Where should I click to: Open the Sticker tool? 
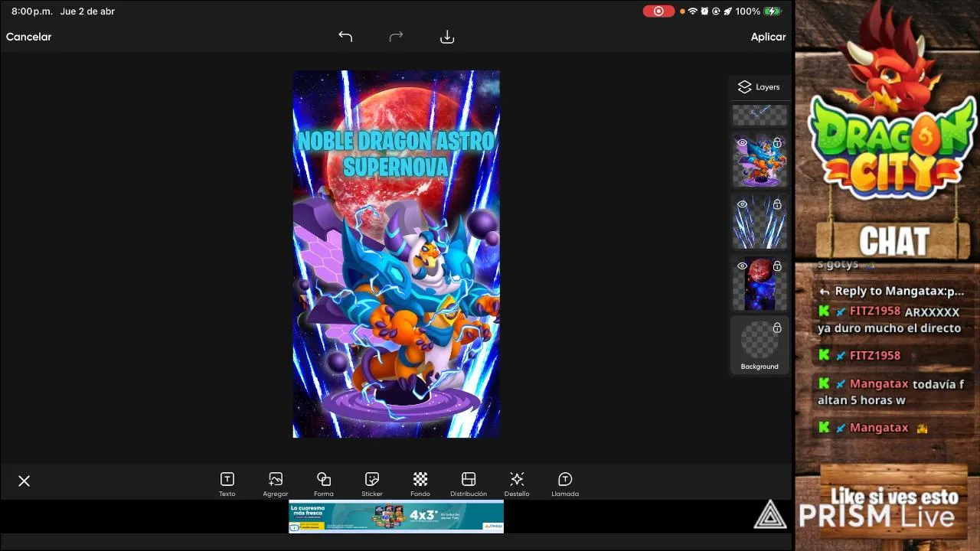[372, 484]
